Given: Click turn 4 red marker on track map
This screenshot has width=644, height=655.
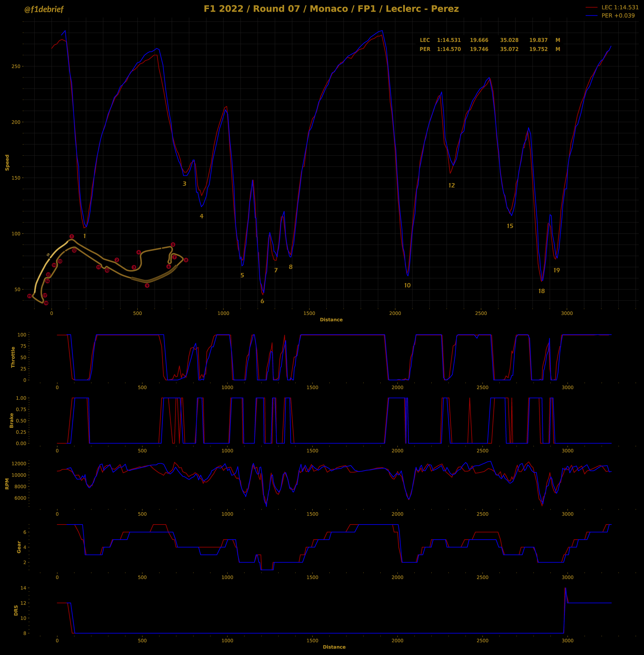Looking at the screenshot, I should coord(139,252).
